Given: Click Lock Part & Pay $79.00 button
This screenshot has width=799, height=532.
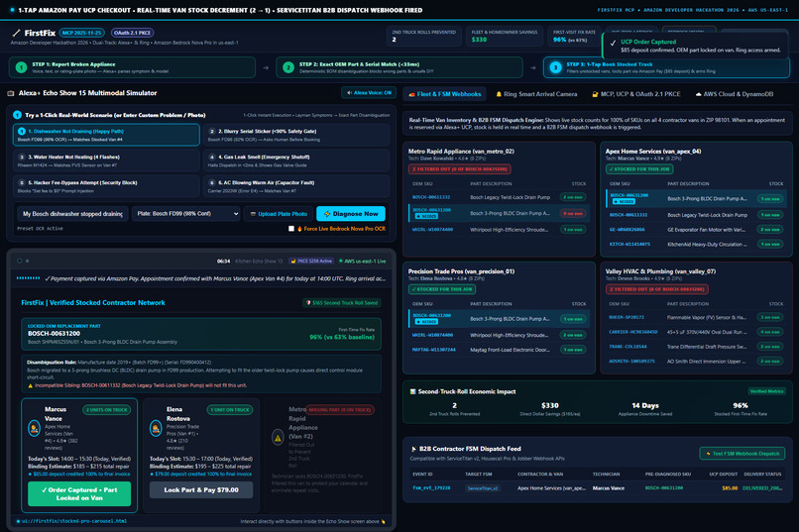Looking at the screenshot, I should pyautogui.click(x=201, y=489).
